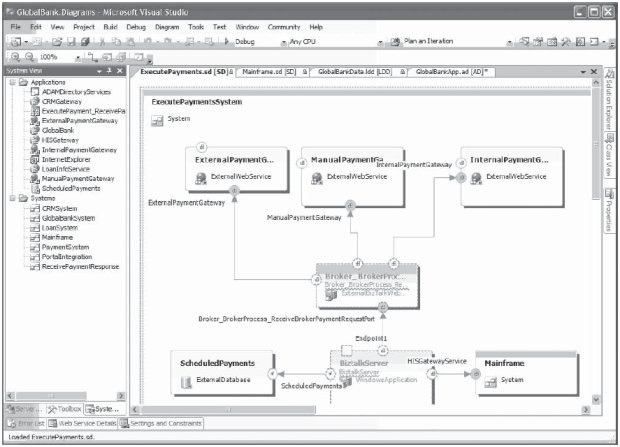Open the Properties side tab
620x447 pixels.
coord(609,210)
